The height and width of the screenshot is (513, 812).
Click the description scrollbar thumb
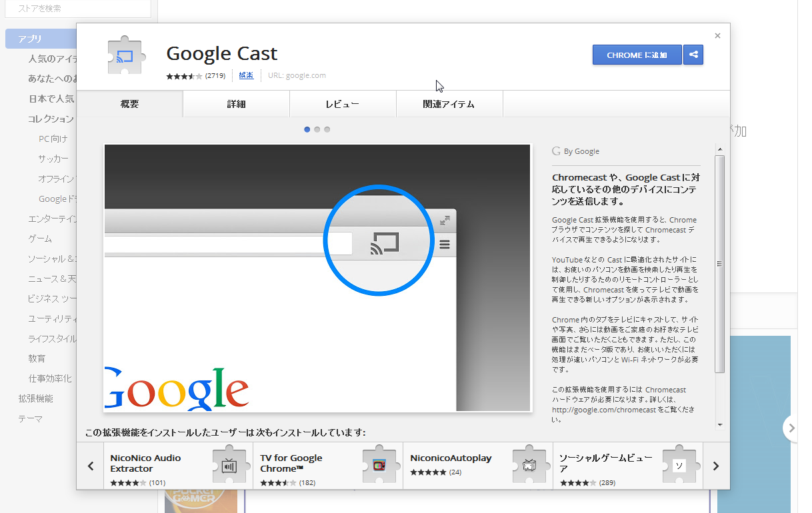(x=719, y=264)
